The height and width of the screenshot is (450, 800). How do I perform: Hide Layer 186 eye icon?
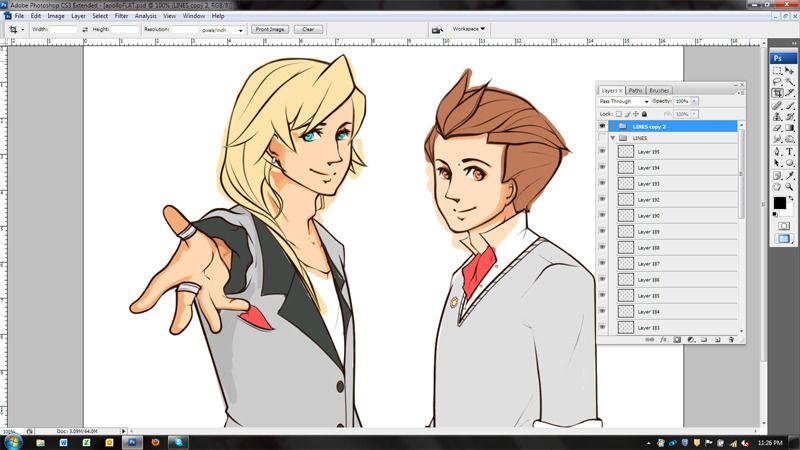602,280
